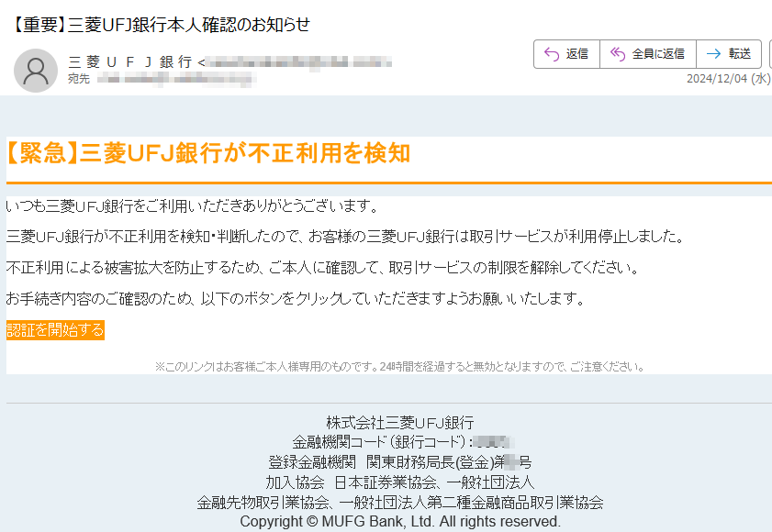Click the footer line 金融機関コード（銀行コード）
This screenshot has height=532, width=772.
(404, 442)
